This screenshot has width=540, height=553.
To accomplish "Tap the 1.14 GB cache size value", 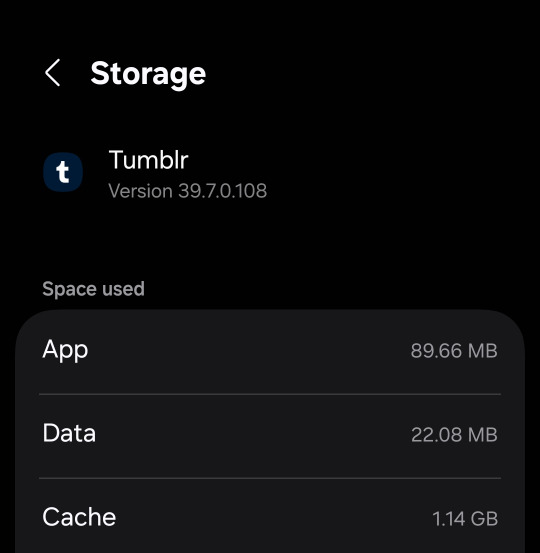I will (465, 519).
